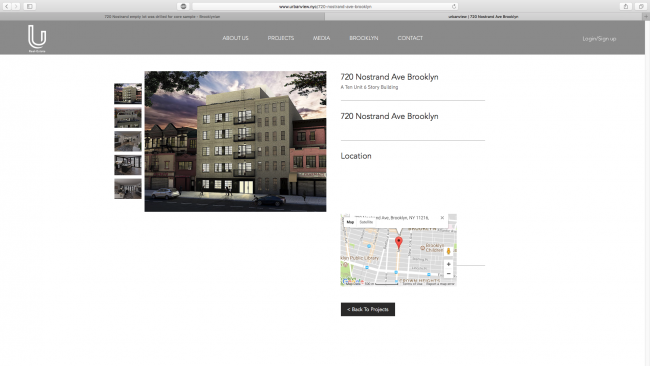Select the Map view toggle
650x366 pixels.
(350, 222)
